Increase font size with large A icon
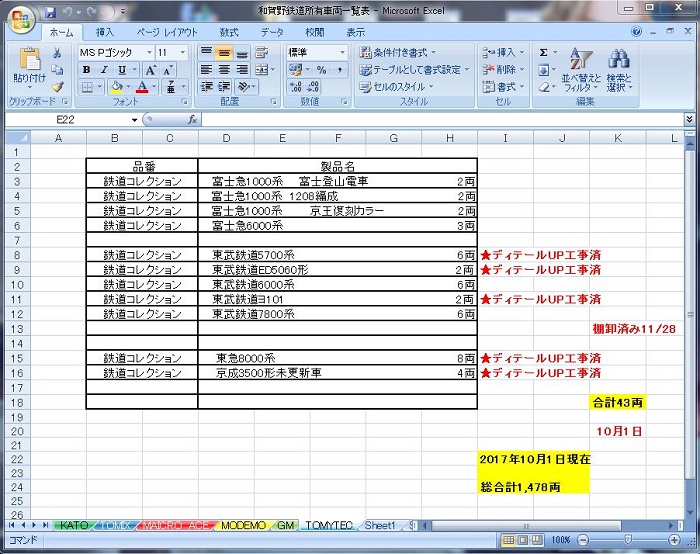The image size is (700, 554). tap(150, 70)
